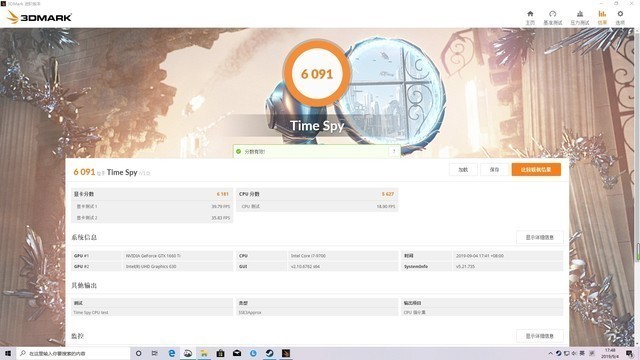Viewport: 640px width, 360px height.
Task: Show details for the monitoring section
Action: click(x=540, y=336)
